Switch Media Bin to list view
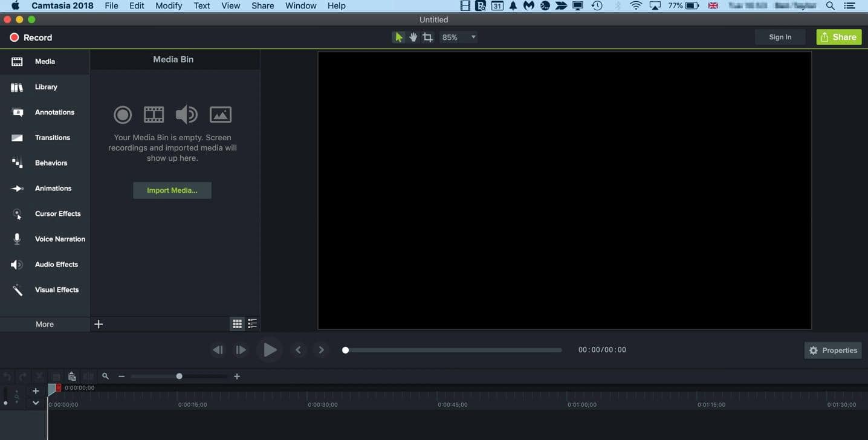The height and width of the screenshot is (440, 868). [252, 325]
